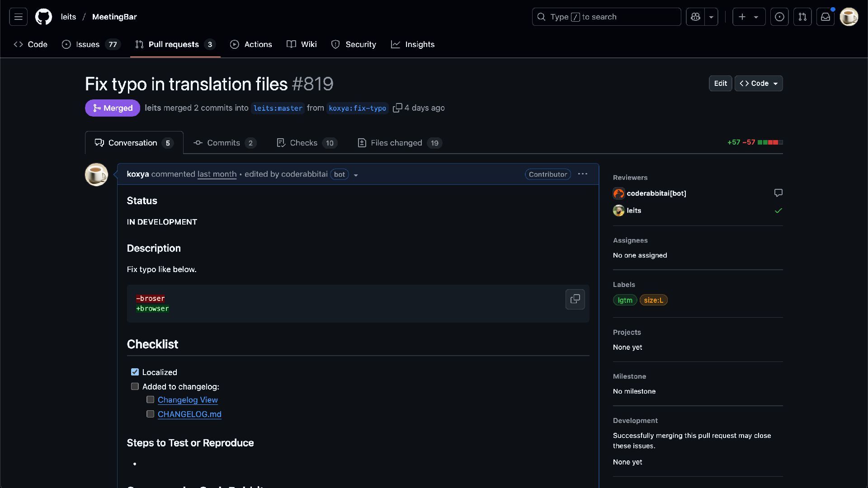Open the leits owner link
Screen dimensions: 868x488
(68, 17)
